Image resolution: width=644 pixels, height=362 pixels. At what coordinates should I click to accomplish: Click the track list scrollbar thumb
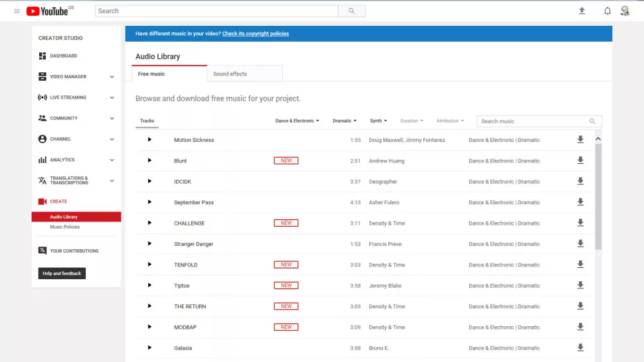[598, 197]
